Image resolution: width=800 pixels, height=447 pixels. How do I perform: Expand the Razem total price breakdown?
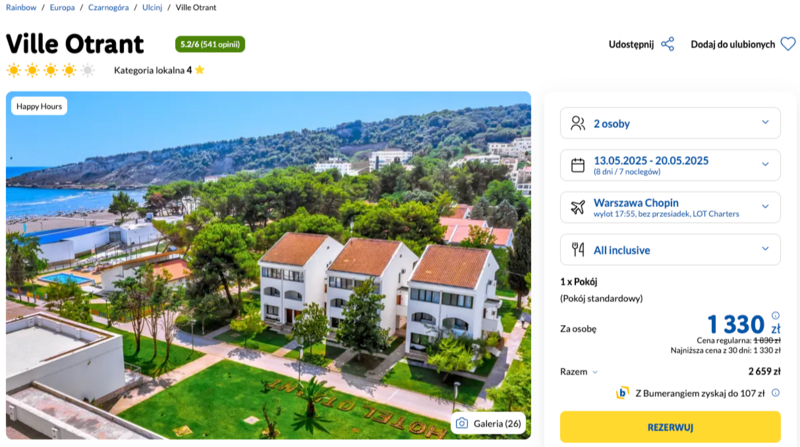[596, 372]
